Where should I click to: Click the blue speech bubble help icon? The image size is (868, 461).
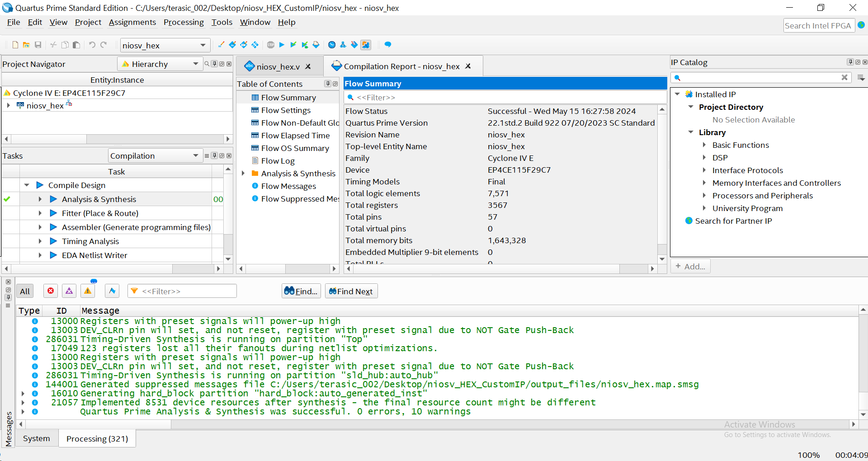point(388,45)
